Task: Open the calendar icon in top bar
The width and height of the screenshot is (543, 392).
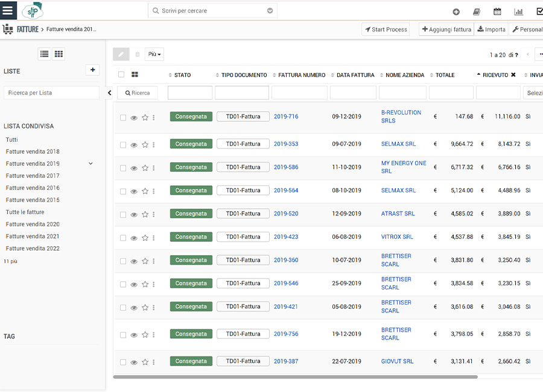Action: click(x=497, y=11)
